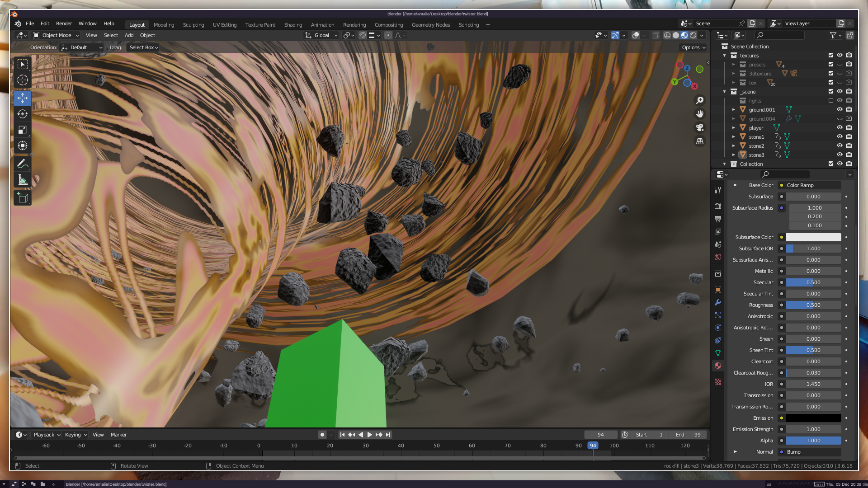The image size is (868, 488).
Task: Click the white Subsurface Color swatch
Action: click(813, 237)
